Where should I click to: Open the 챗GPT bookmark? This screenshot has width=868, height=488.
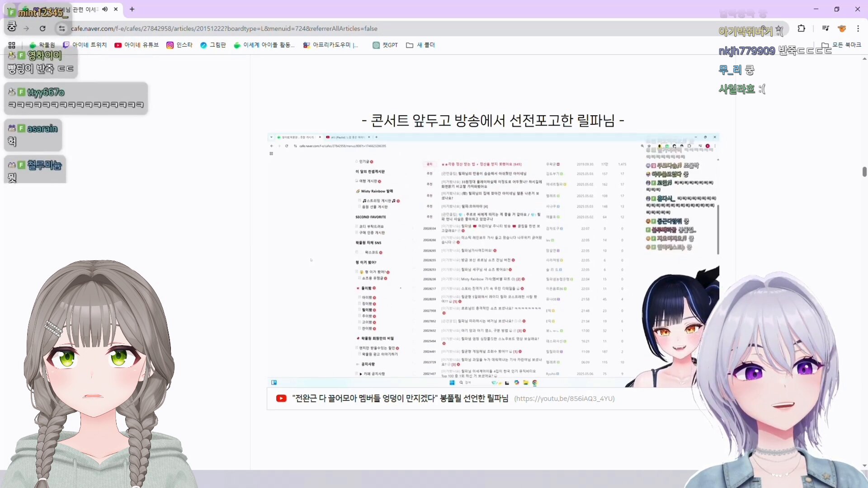point(385,45)
